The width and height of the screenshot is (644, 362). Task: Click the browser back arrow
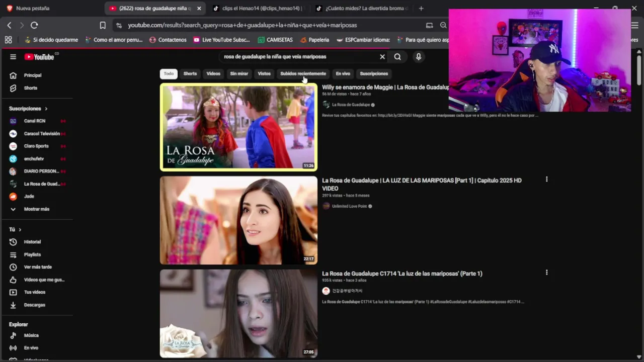[x=9, y=25]
